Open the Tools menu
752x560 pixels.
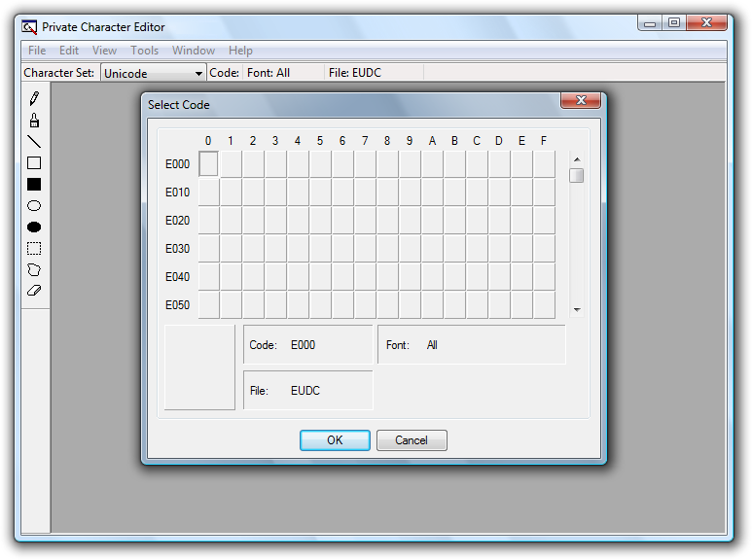pyautogui.click(x=144, y=51)
